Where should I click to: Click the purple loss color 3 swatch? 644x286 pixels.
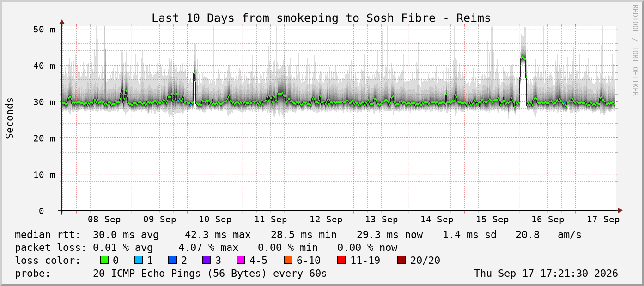207,260
